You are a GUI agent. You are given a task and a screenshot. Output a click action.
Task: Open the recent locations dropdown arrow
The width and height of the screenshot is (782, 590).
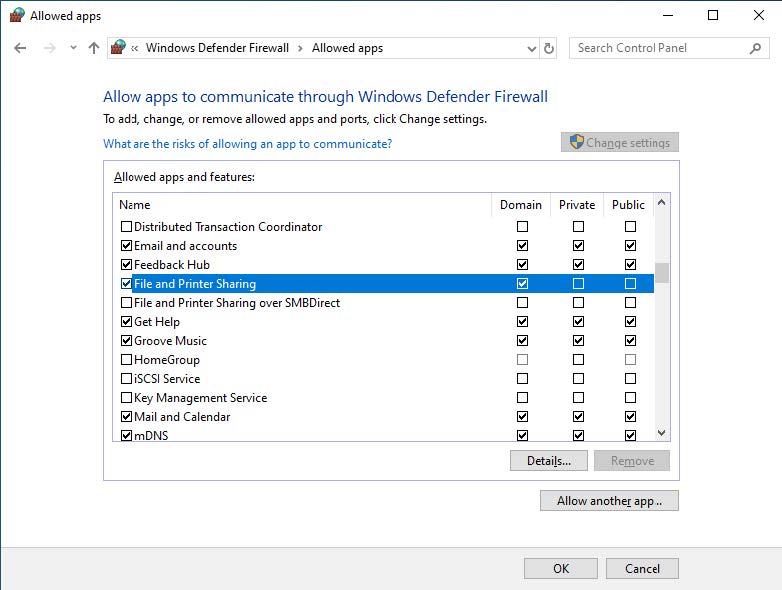pos(73,48)
